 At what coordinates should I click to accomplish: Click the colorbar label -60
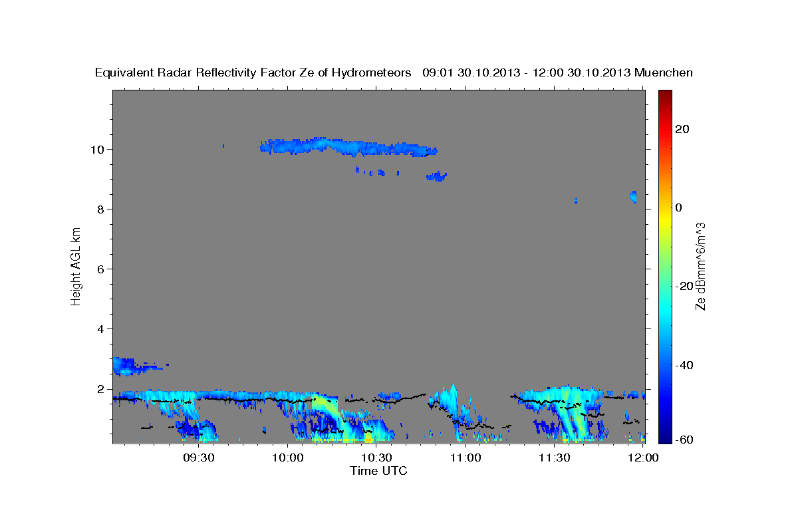(685, 440)
